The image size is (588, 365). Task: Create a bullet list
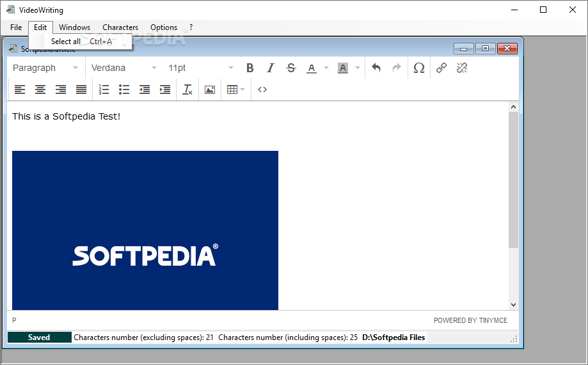pyautogui.click(x=124, y=89)
